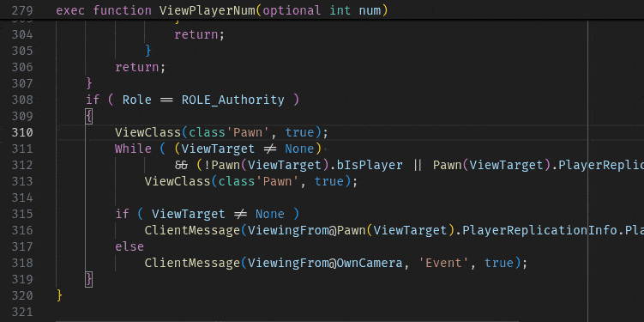The width and height of the screenshot is (644, 322).
Task: Click the 'if' keyword on line 308
Action: [93, 100]
